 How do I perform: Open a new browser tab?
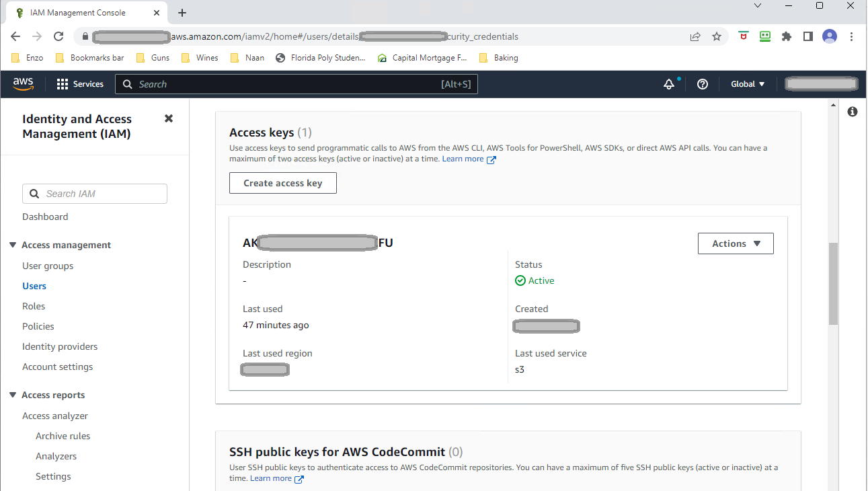[182, 13]
